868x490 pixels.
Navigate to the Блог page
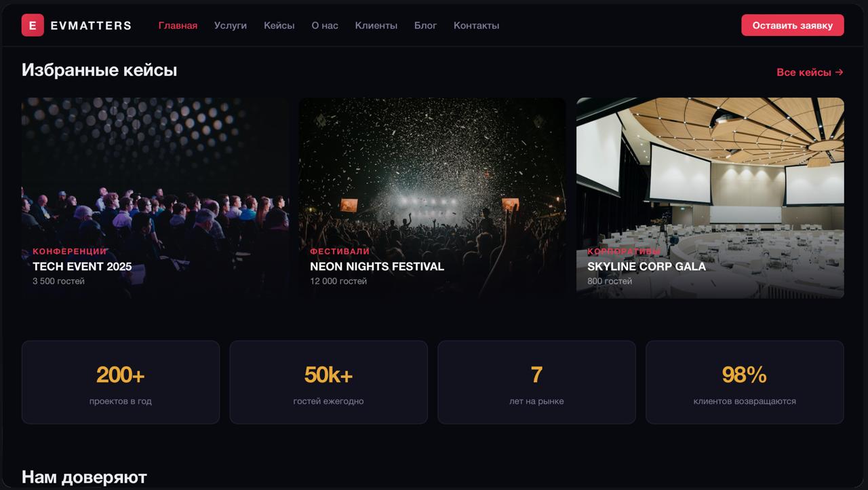coord(426,25)
